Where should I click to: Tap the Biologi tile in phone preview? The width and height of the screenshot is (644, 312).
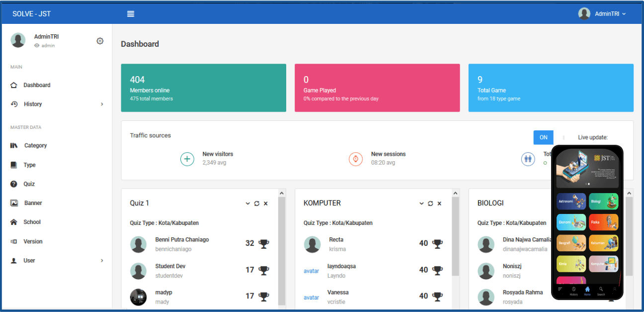coord(604,201)
